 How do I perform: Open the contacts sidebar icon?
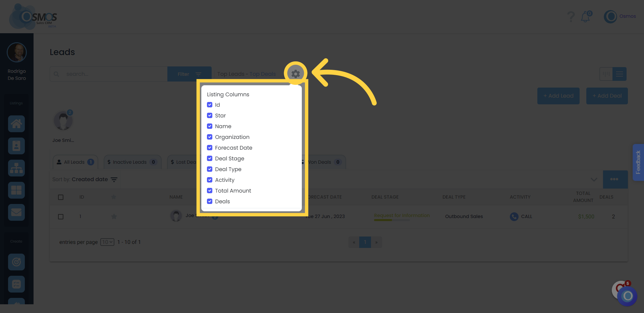point(16,146)
